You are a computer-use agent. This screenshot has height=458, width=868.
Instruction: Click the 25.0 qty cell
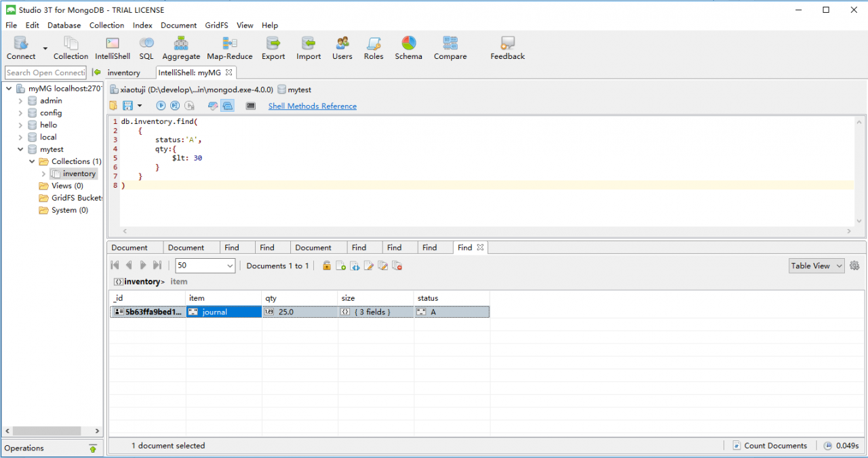pos(300,312)
